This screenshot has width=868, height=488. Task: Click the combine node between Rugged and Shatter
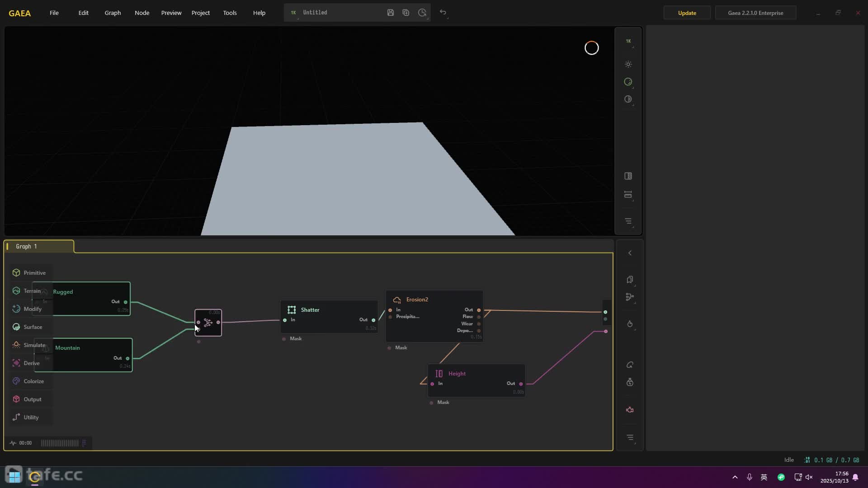[x=208, y=323]
